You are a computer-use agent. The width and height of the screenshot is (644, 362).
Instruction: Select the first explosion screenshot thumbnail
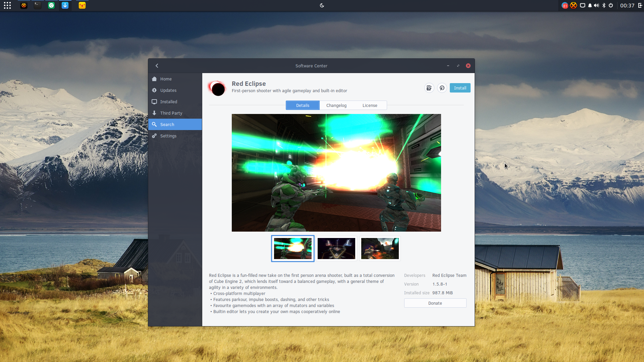[x=292, y=248]
